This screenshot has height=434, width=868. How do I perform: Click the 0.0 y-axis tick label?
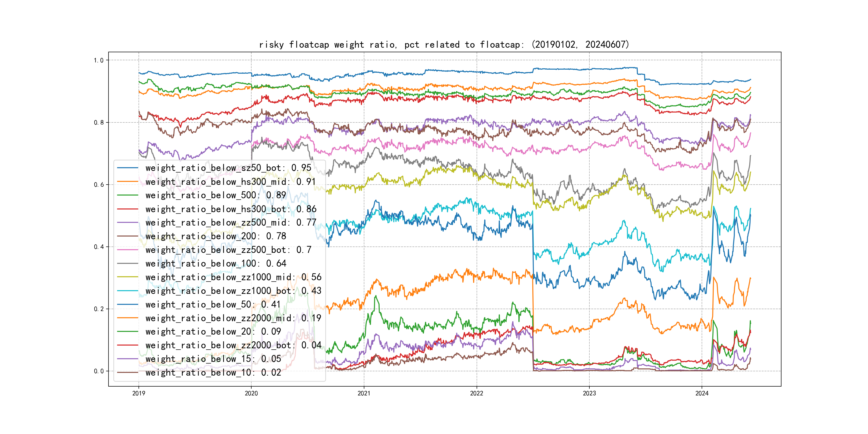click(x=98, y=371)
